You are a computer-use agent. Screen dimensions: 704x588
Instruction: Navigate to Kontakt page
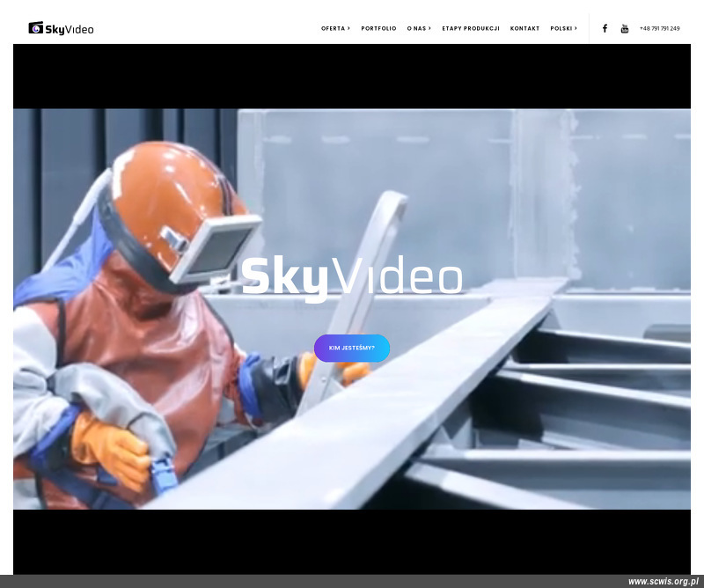(x=524, y=28)
